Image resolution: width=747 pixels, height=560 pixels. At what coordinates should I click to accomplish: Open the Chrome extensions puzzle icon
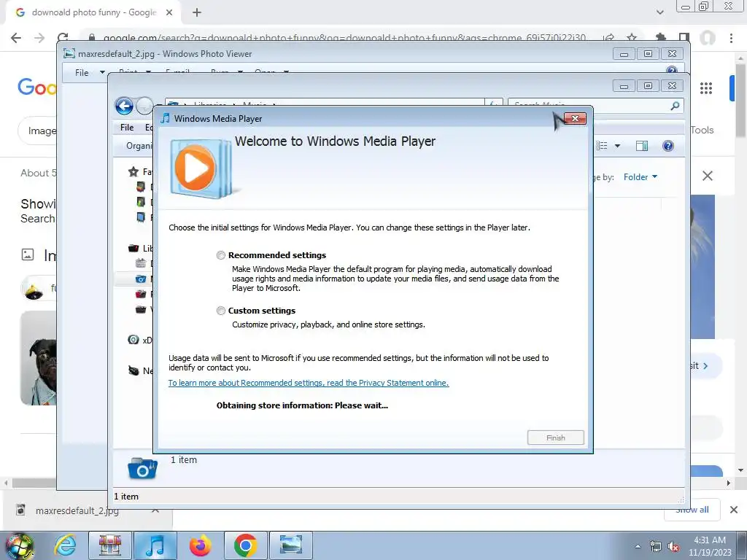tap(661, 38)
